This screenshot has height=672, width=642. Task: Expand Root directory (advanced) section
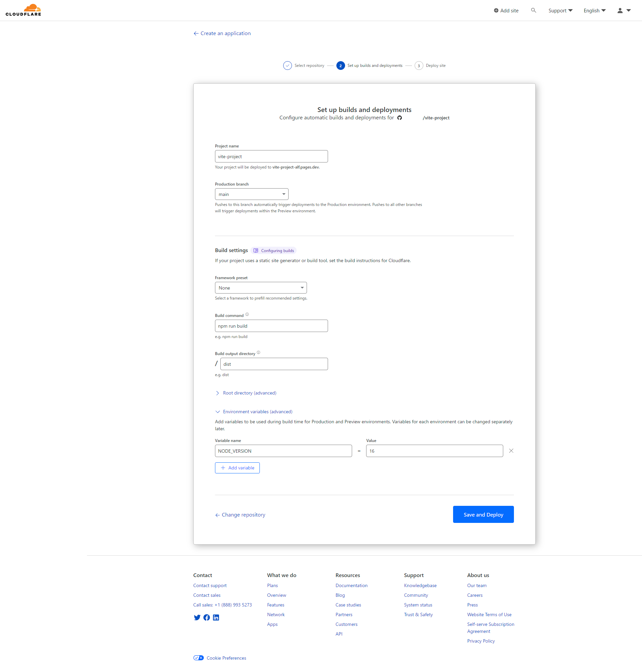click(x=249, y=393)
